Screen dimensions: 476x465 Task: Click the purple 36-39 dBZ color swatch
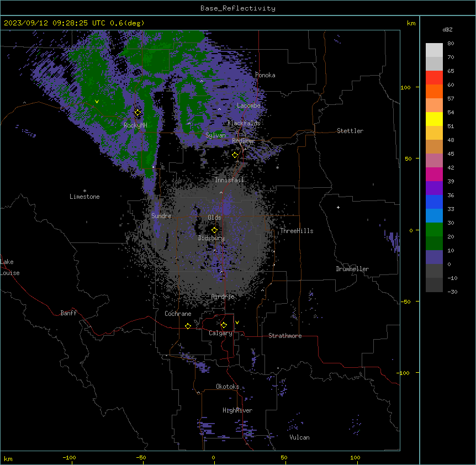[x=434, y=188]
